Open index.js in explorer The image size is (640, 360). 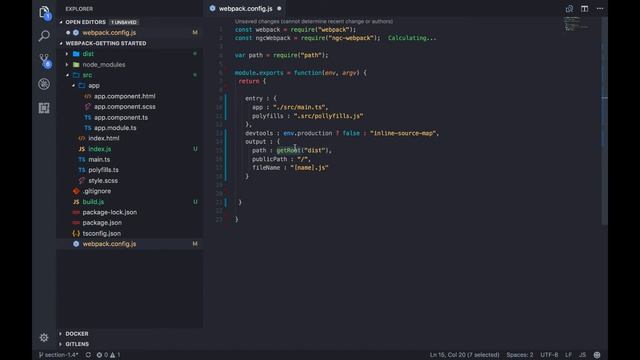(x=100, y=149)
